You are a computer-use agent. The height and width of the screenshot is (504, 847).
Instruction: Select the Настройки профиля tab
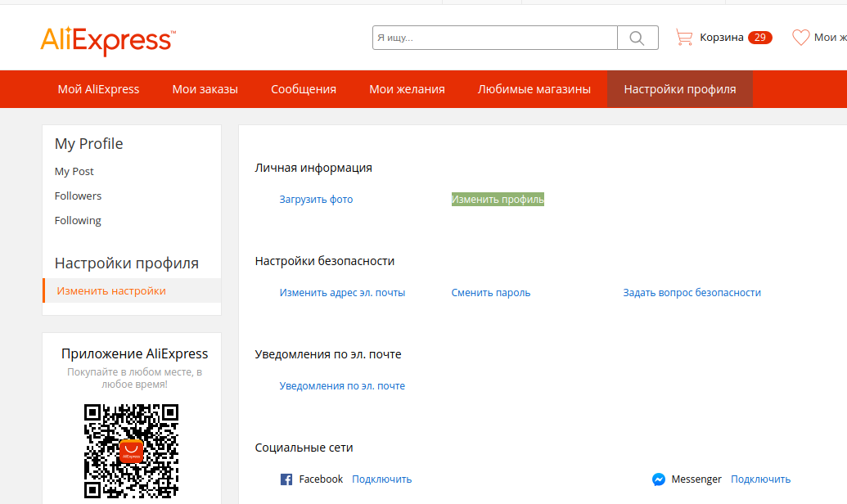(x=679, y=89)
